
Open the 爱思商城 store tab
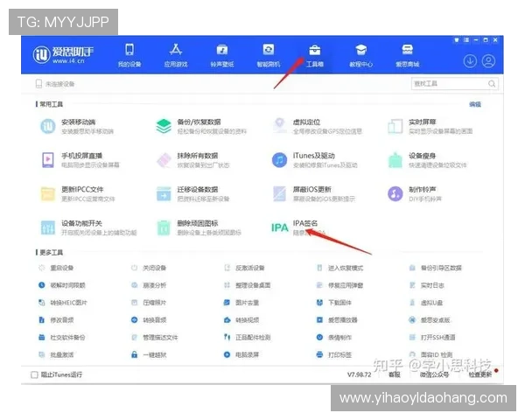(408, 55)
